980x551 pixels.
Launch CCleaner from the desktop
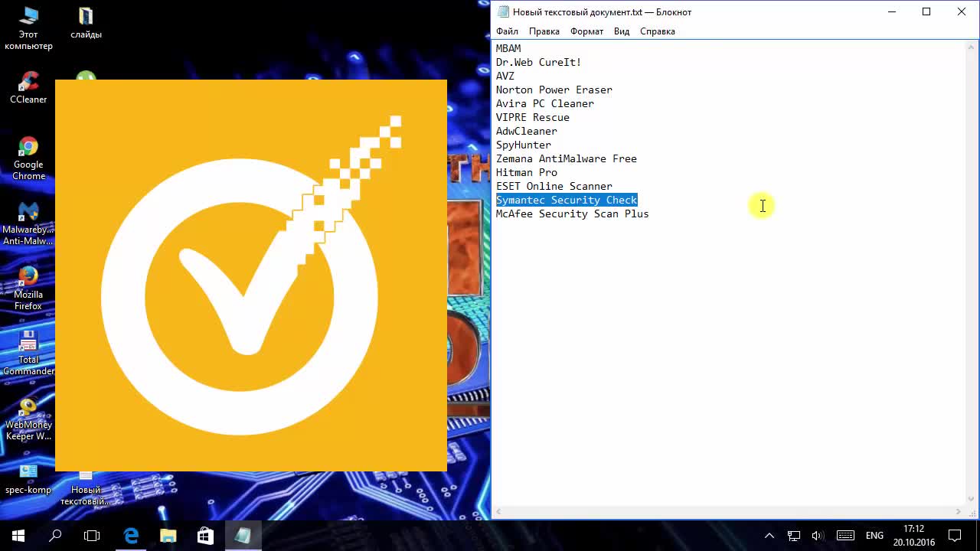click(x=28, y=87)
